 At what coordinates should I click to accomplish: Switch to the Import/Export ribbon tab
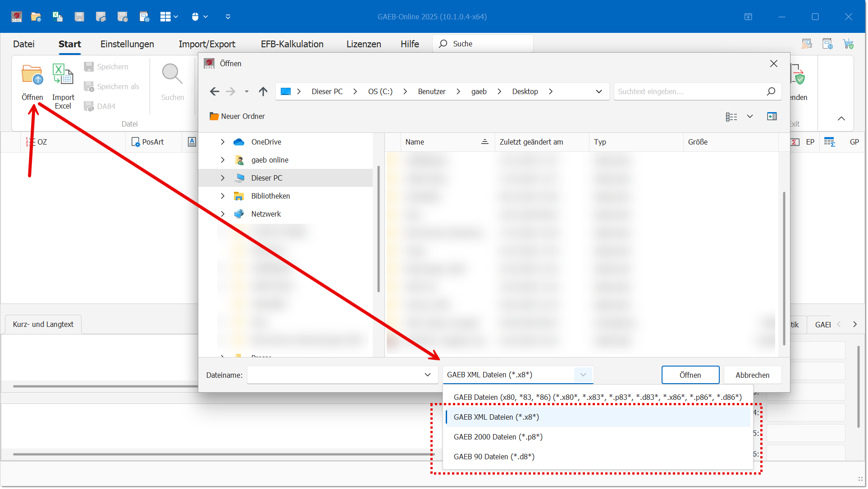(x=207, y=44)
